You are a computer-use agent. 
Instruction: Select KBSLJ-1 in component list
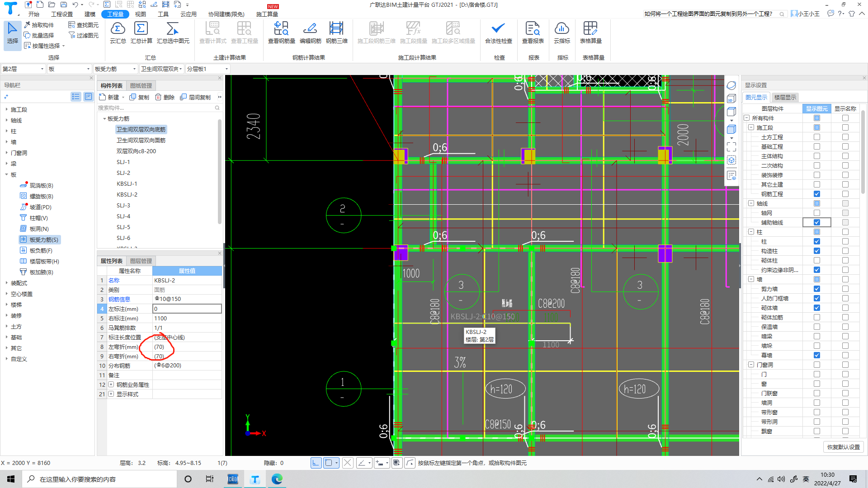pos(127,183)
